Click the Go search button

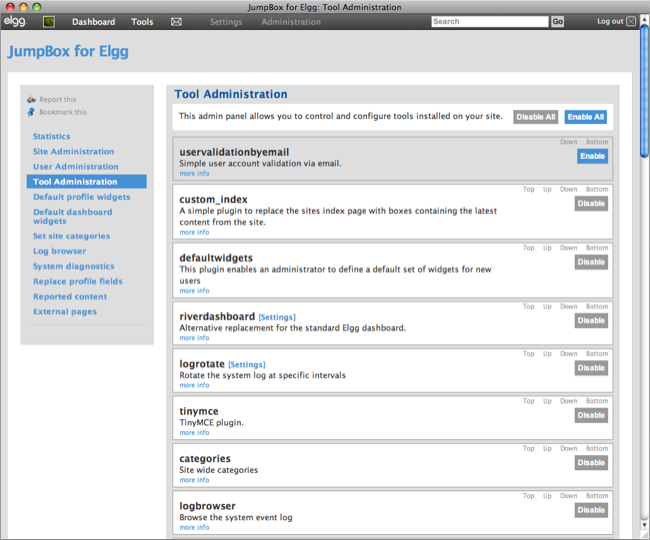[x=558, y=22]
